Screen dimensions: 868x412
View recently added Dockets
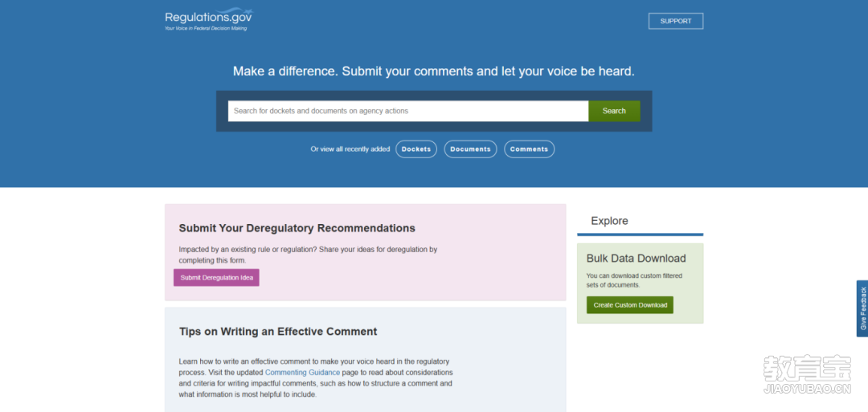(416, 149)
